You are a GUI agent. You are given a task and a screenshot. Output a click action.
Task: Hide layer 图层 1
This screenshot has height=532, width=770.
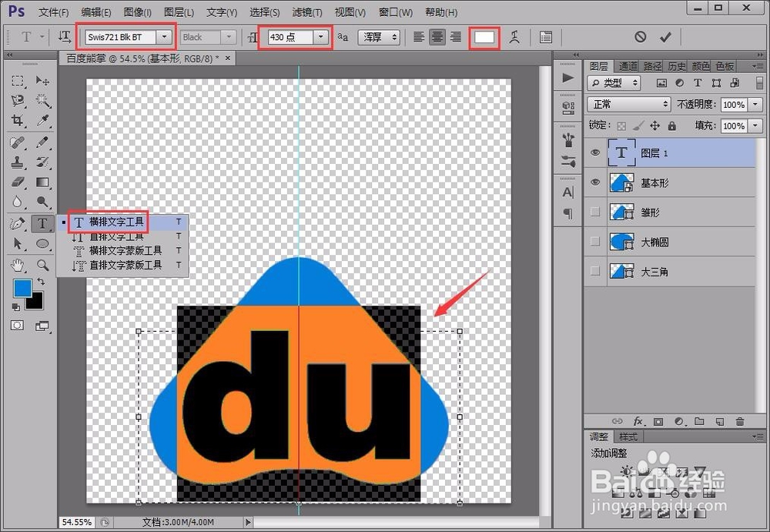(595, 152)
